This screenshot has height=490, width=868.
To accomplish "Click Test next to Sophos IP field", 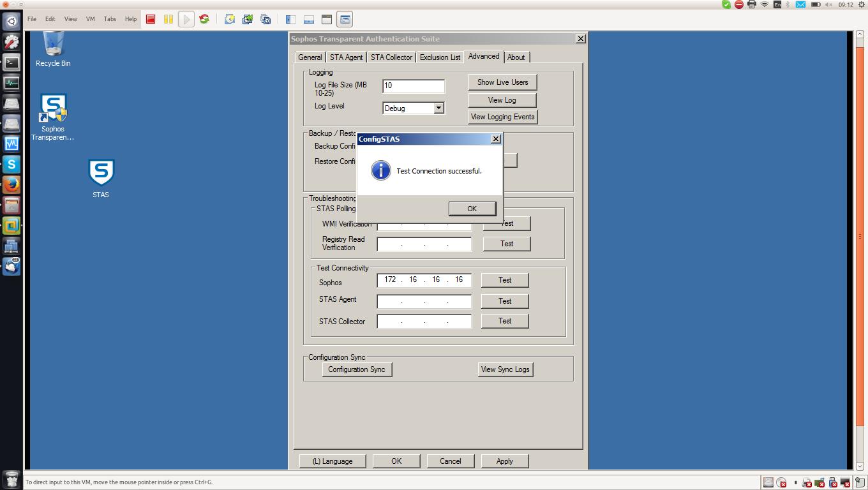I will tap(505, 280).
